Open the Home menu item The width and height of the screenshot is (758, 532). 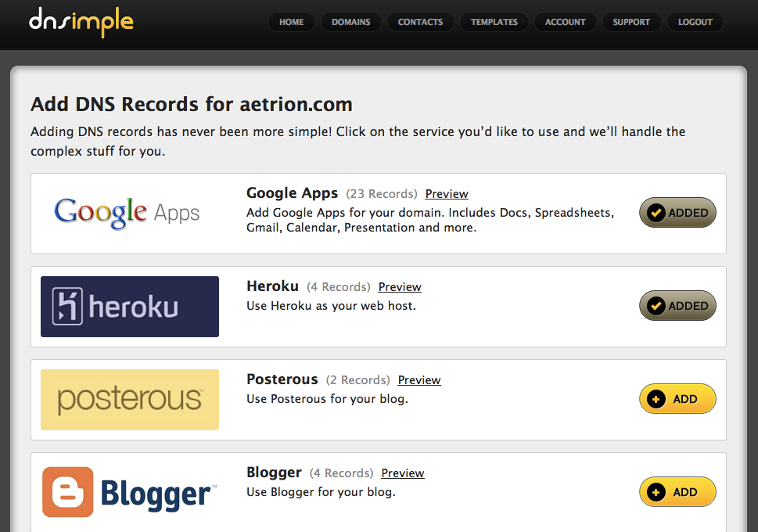click(x=292, y=22)
